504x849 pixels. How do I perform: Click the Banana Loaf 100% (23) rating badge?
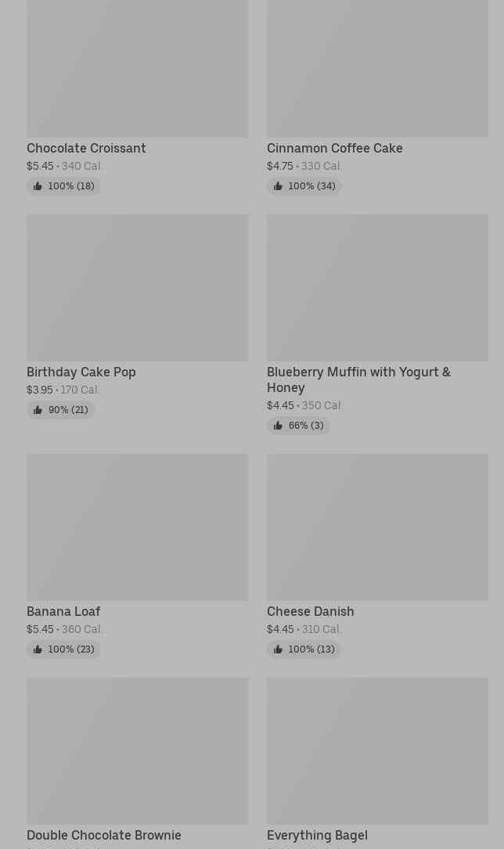coord(63,649)
